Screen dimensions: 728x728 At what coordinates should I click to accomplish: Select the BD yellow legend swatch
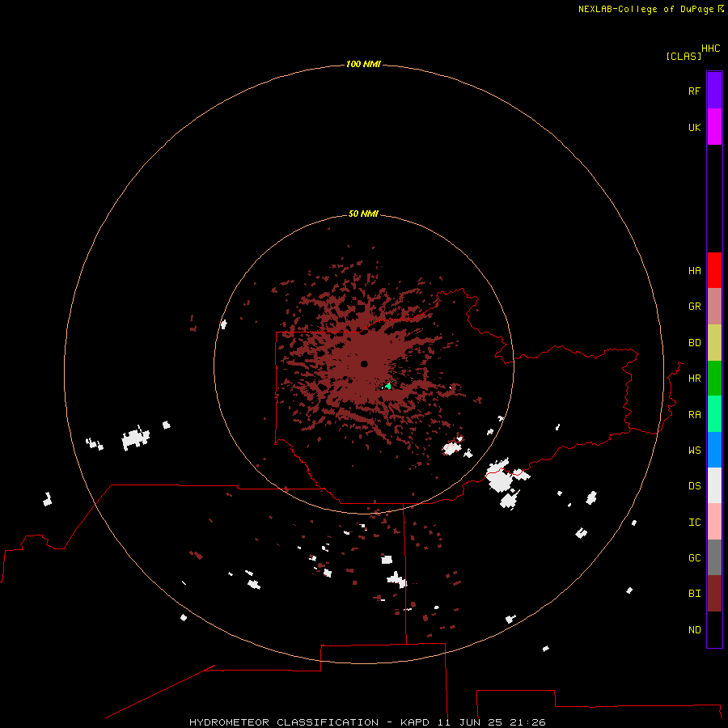(x=714, y=342)
